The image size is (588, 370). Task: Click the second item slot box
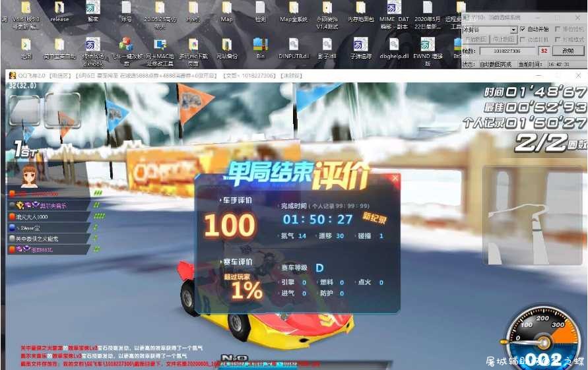tap(63, 110)
